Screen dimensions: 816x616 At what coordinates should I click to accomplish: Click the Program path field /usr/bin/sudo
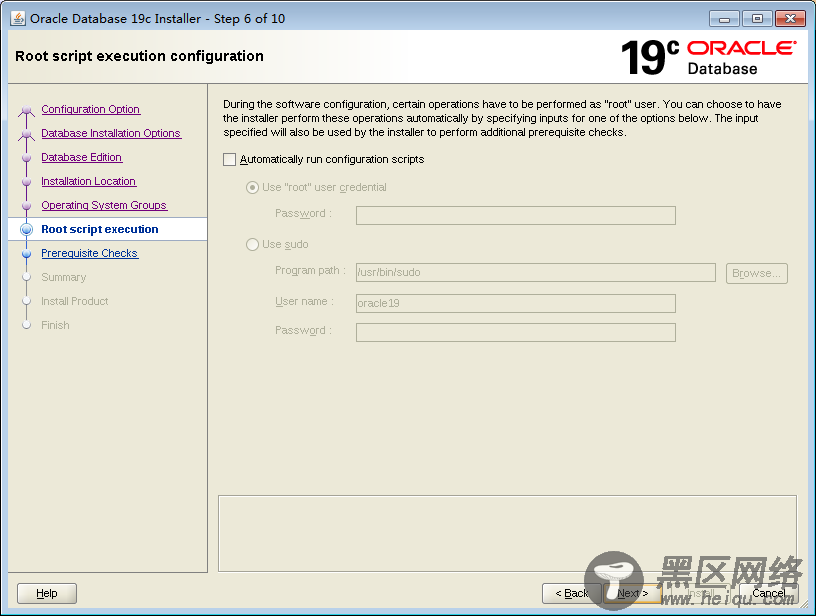coord(536,273)
